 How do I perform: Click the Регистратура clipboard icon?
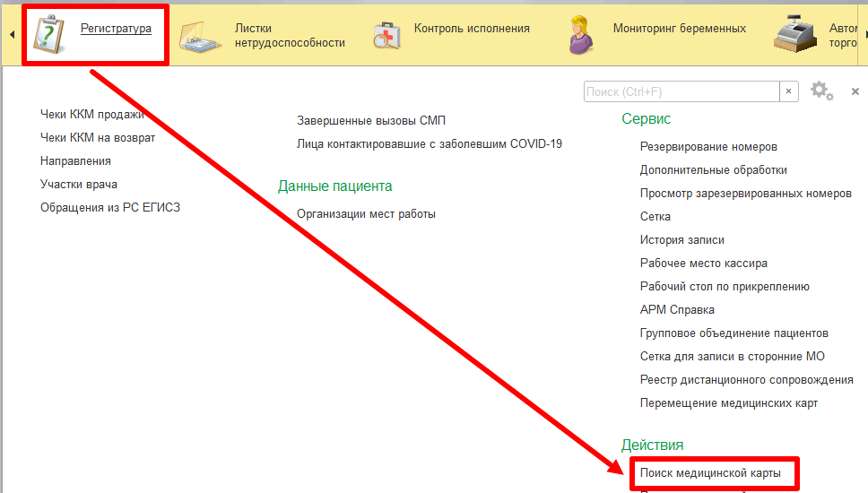point(49,35)
